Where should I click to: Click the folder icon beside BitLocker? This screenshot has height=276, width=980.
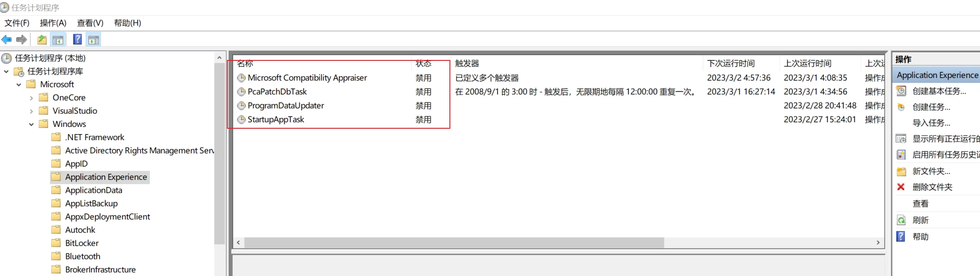(x=56, y=243)
